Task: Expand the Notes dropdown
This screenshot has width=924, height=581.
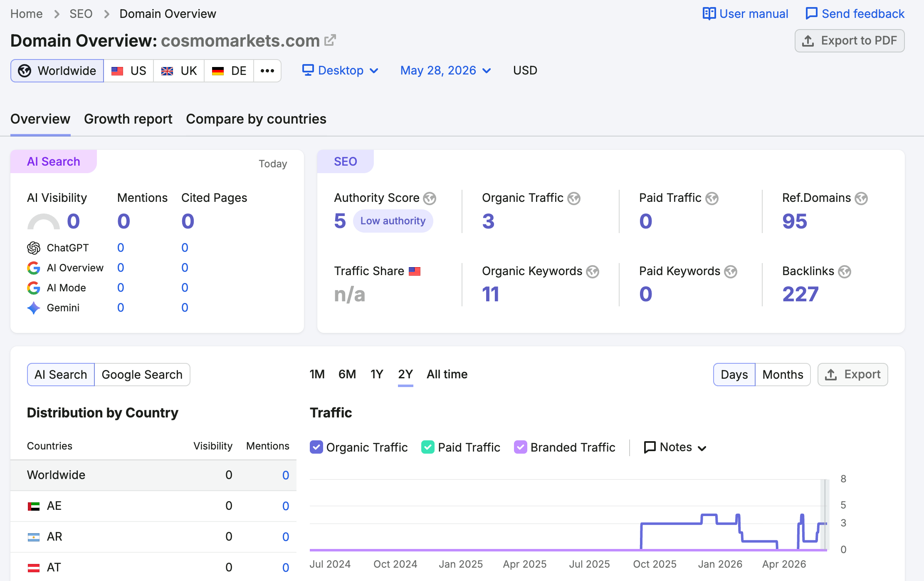Action: 676,447
